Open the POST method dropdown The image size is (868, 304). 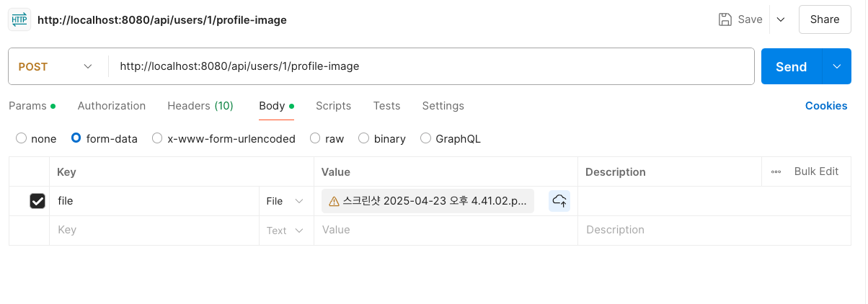click(x=56, y=66)
